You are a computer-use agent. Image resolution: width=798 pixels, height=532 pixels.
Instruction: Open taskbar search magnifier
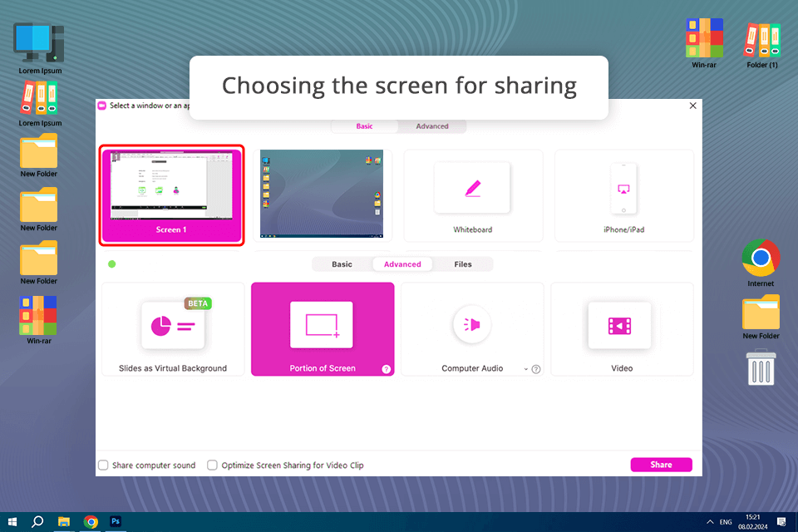(x=37, y=522)
